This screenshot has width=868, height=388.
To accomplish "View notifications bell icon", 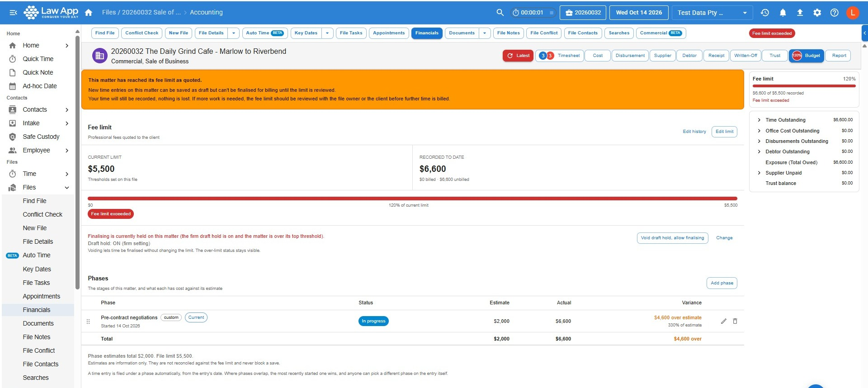I will 783,13.
